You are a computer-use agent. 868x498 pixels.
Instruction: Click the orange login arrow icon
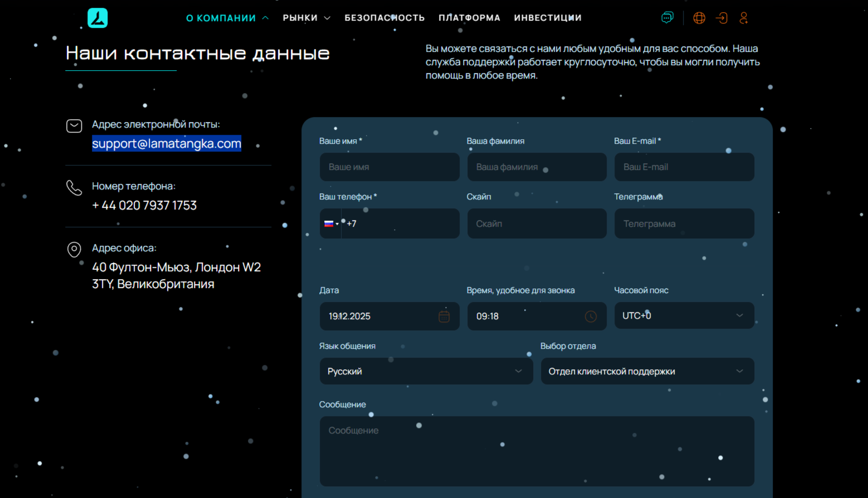pos(721,18)
